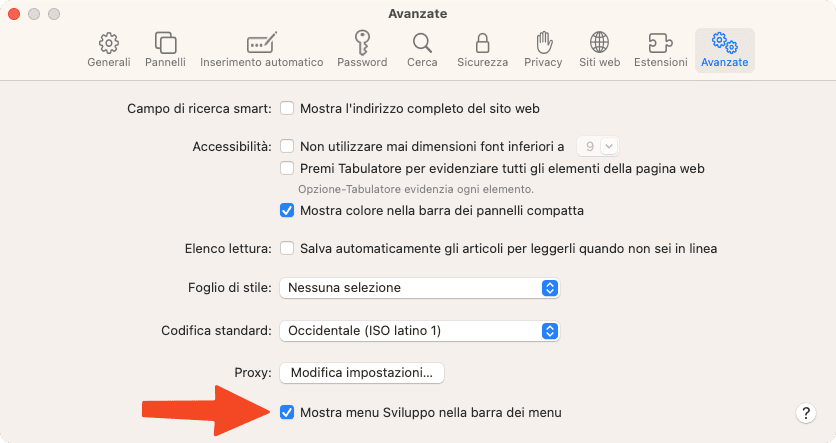The image size is (836, 443).
Task: Open the Generali preferences gear icon
Action: tap(109, 44)
